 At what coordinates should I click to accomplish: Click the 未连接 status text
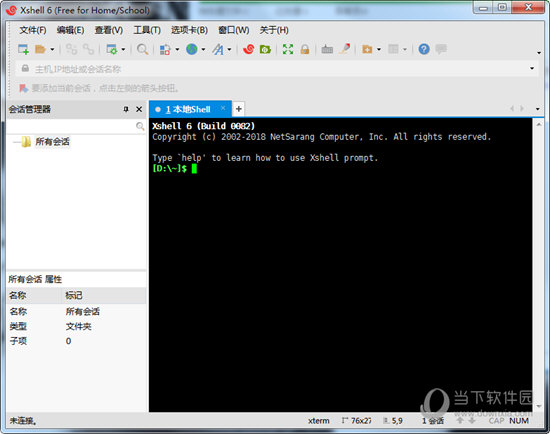coord(23,421)
